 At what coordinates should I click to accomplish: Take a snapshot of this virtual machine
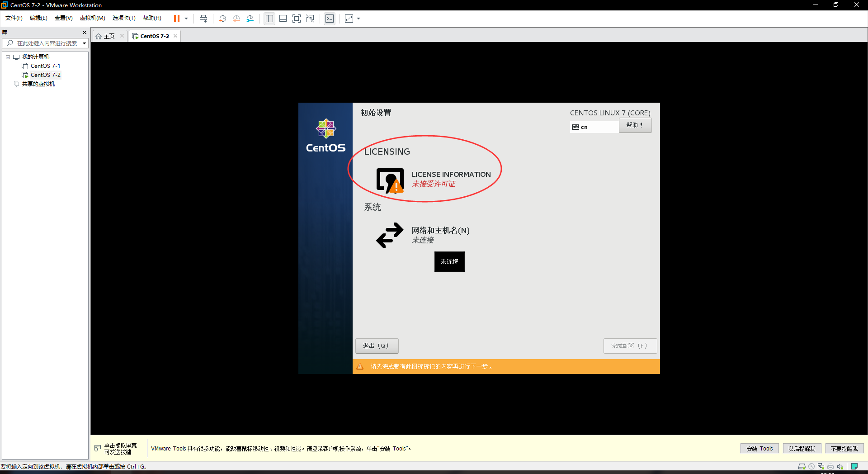point(223,19)
